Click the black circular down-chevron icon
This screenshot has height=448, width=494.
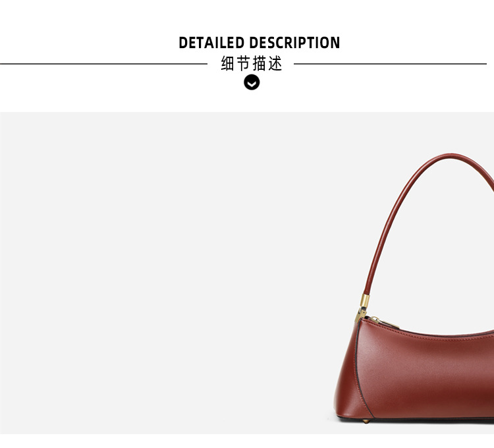252,83
